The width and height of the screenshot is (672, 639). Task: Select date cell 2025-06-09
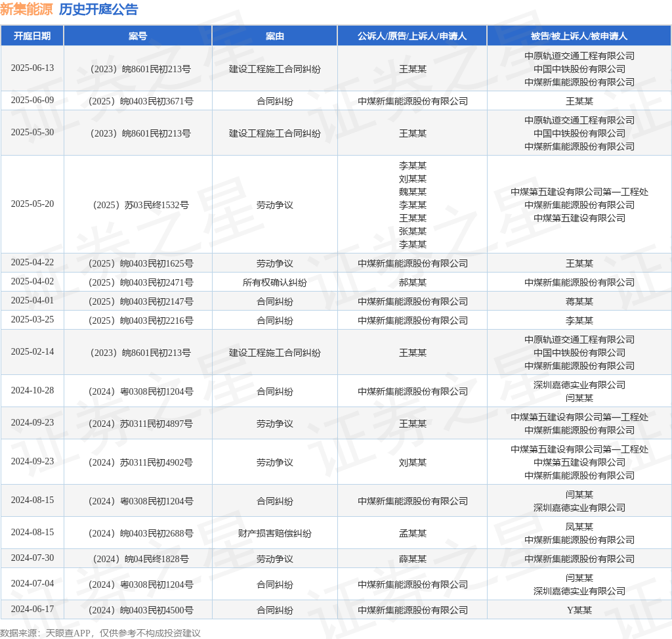(x=33, y=100)
